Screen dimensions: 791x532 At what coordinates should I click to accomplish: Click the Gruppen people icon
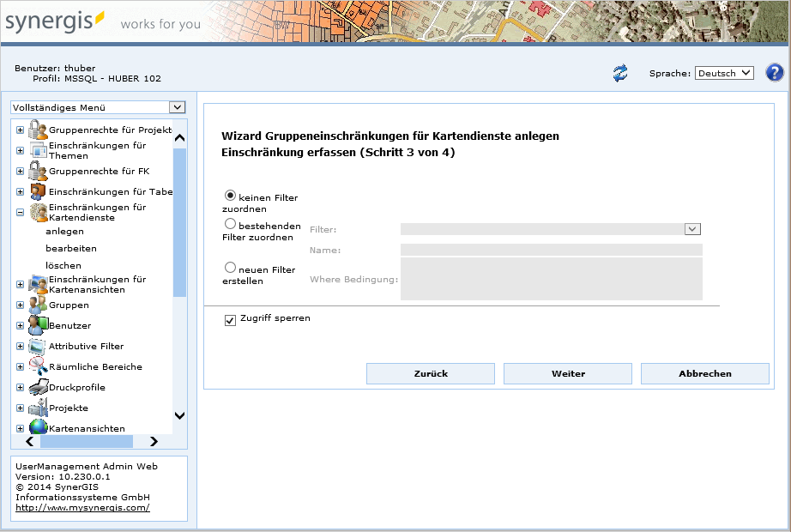[37, 305]
